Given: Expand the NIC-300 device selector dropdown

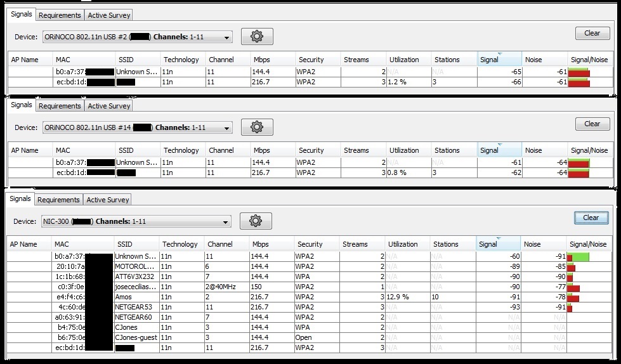Looking at the screenshot, I should point(225,222).
